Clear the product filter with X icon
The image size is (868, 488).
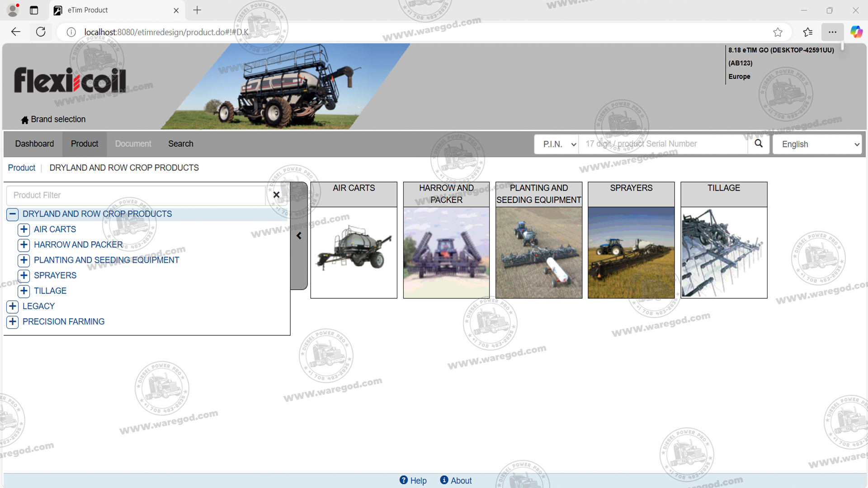tap(276, 195)
